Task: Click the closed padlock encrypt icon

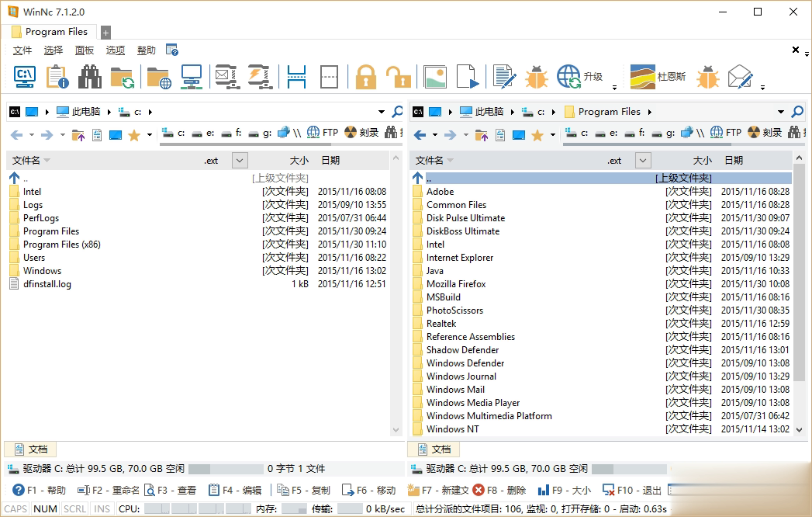Action: [x=365, y=77]
